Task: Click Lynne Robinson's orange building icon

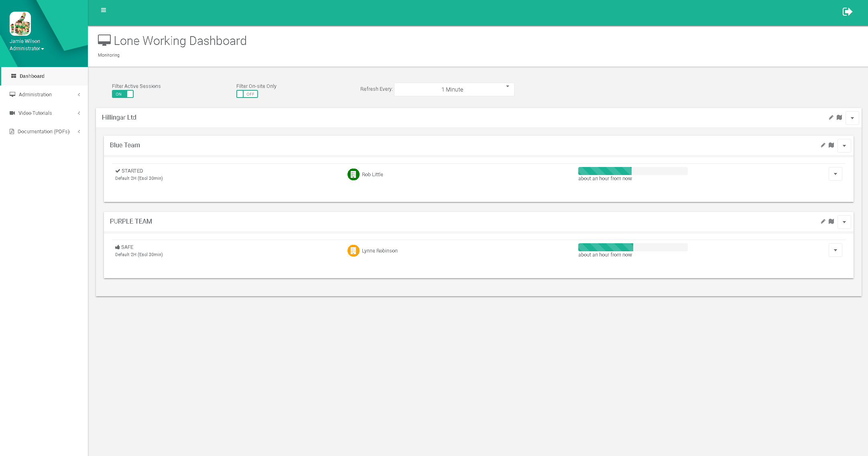Action: tap(353, 250)
